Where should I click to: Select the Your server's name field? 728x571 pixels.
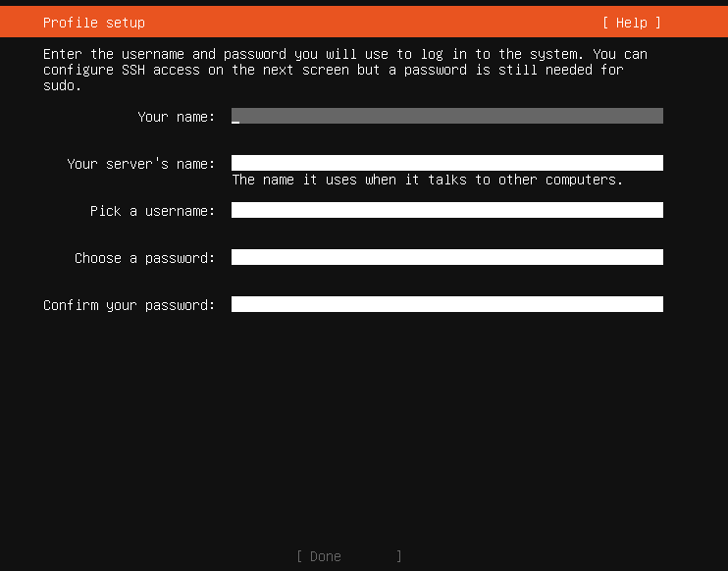pos(447,163)
